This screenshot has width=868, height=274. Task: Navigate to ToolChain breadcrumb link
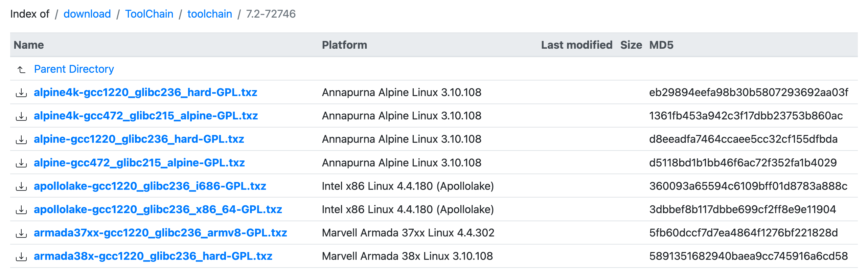pos(149,14)
